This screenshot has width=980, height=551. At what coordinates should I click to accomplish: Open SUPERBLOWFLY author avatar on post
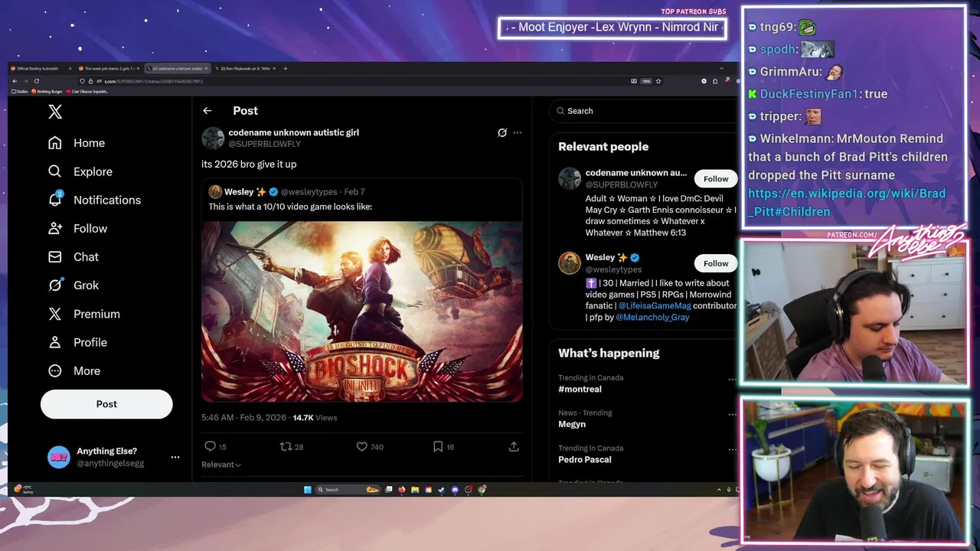[x=213, y=138]
